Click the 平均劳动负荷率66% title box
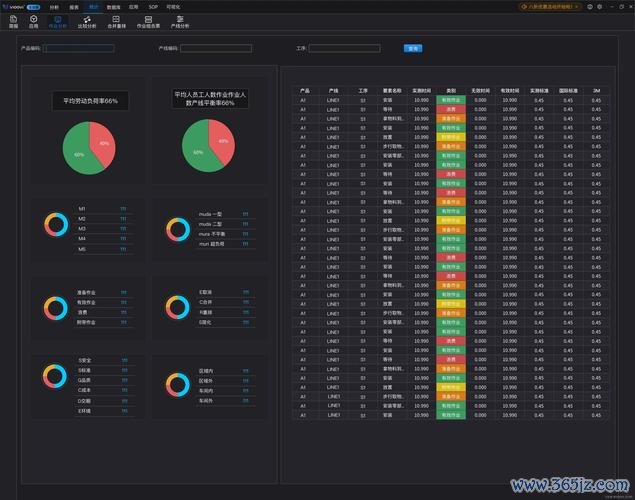The width and height of the screenshot is (635, 500). coord(90,101)
